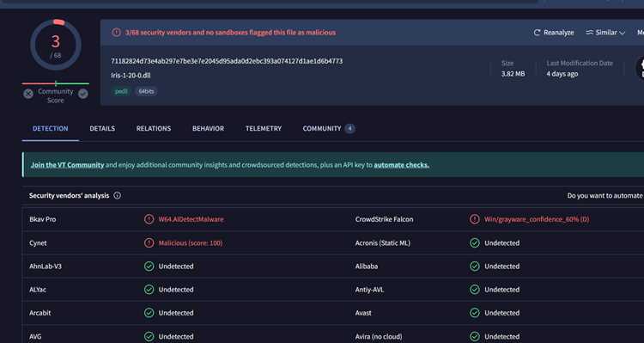Select the file hash text
The image size is (644, 343).
(227, 61)
